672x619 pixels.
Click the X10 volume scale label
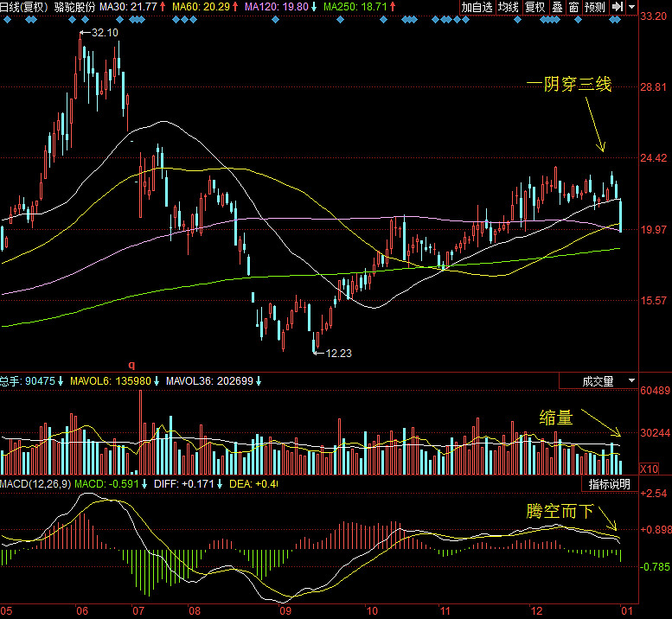649,468
